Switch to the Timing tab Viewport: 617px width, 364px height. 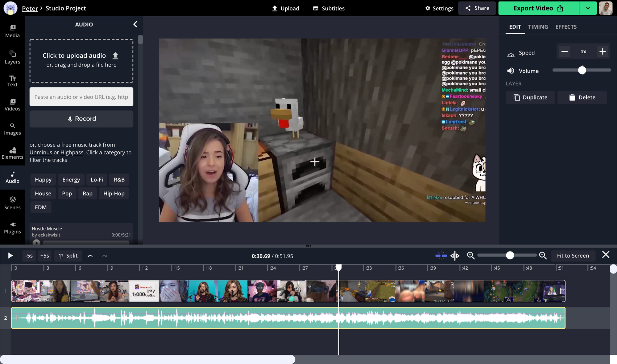(538, 27)
